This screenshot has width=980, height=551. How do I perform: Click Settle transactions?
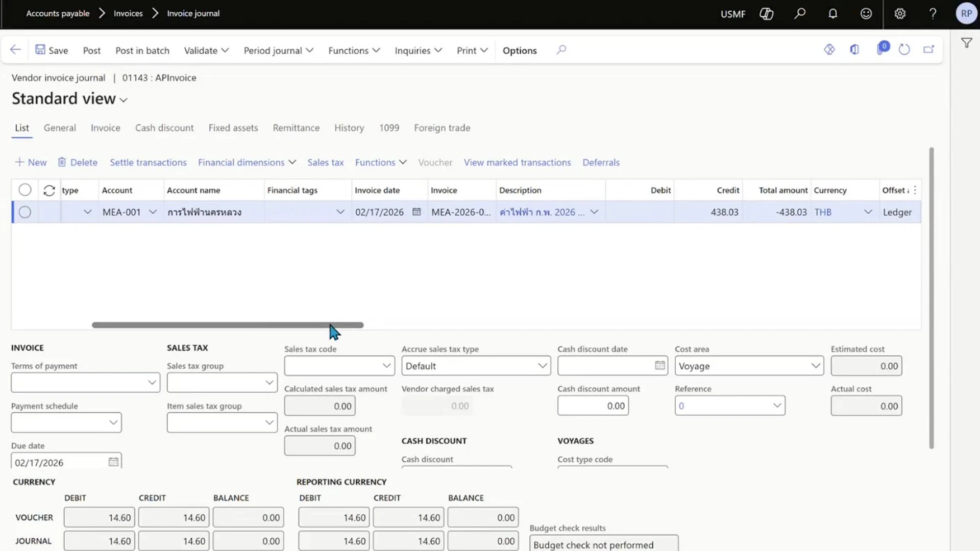point(148,162)
